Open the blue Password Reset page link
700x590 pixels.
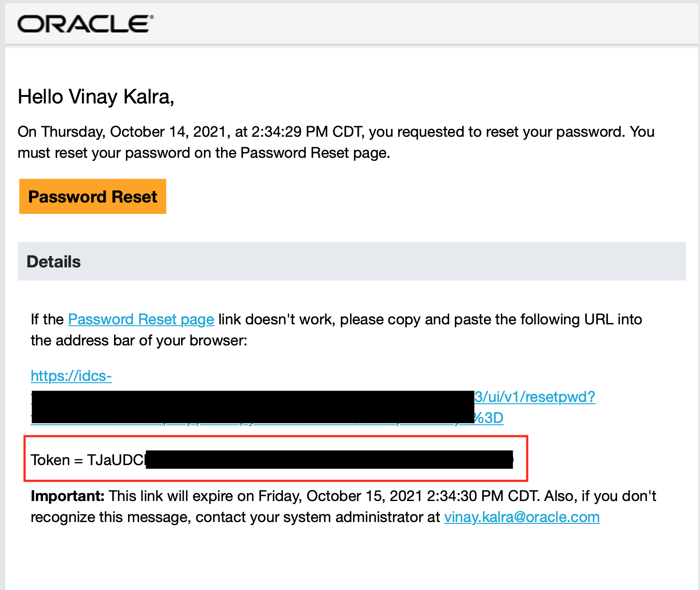tap(141, 320)
